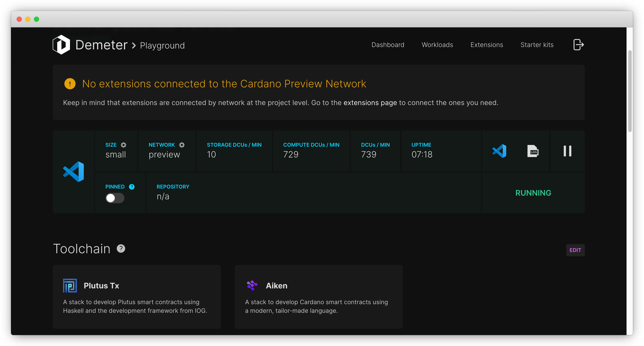Click the 'No extensions connected' warning heading
This screenshot has width=644, height=346.
point(224,84)
